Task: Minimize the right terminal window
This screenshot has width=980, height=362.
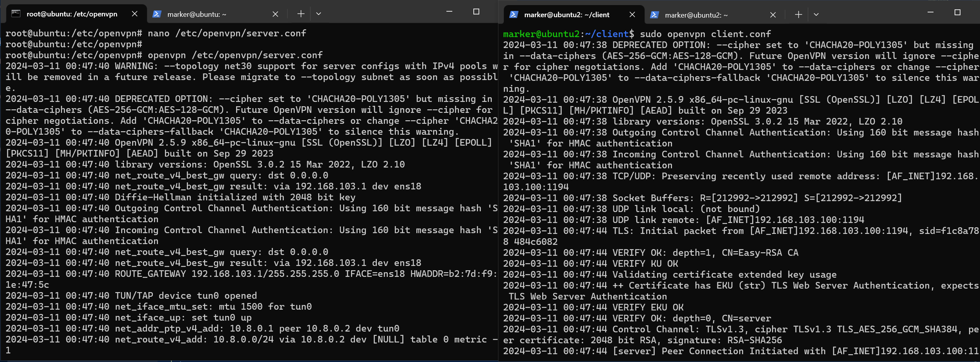Action: (930, 12)
